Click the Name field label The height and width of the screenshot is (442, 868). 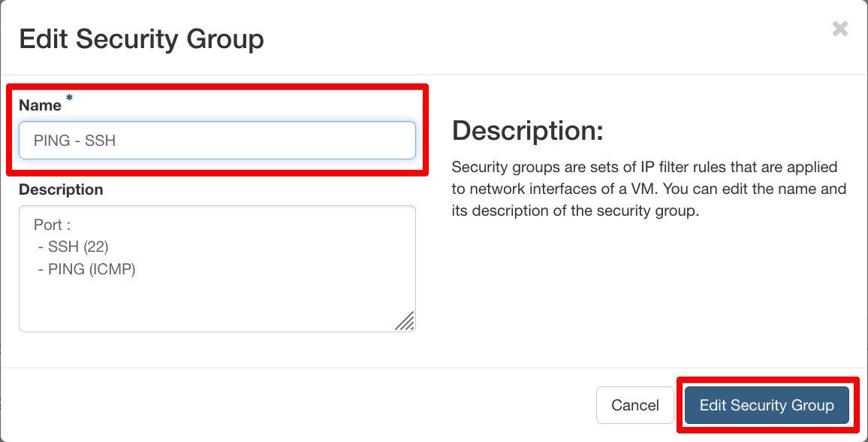pos(40,106)
